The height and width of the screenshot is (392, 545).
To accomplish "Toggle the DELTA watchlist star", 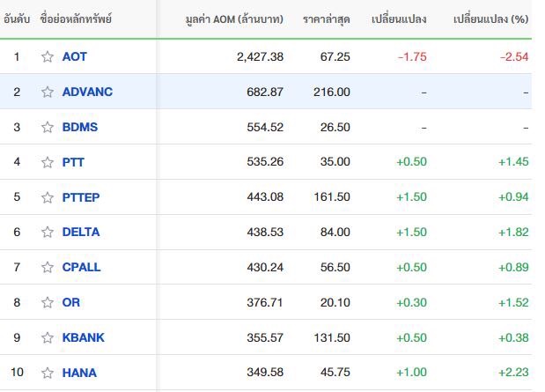I will (x=48, y=232).
